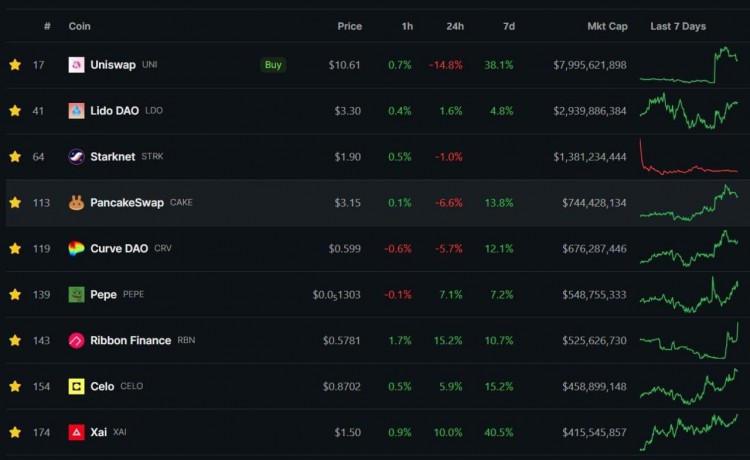This screenshot has height=460, width=750.
Task: Click the Curve DAO rainbow logo
Action: 77,248
